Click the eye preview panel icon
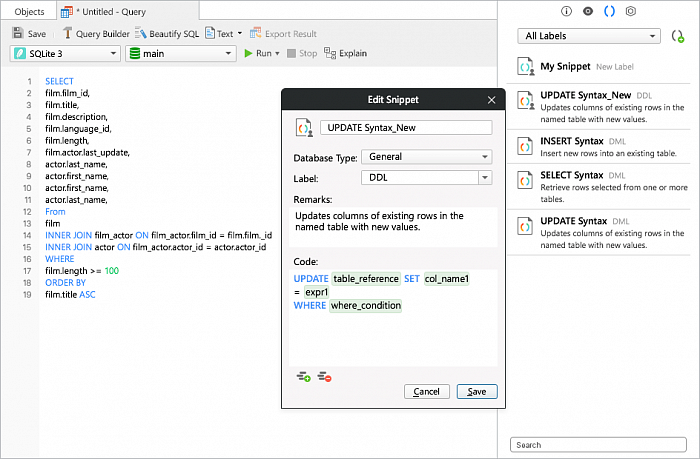This screenshot has width=700, height=459. point(588,11)
